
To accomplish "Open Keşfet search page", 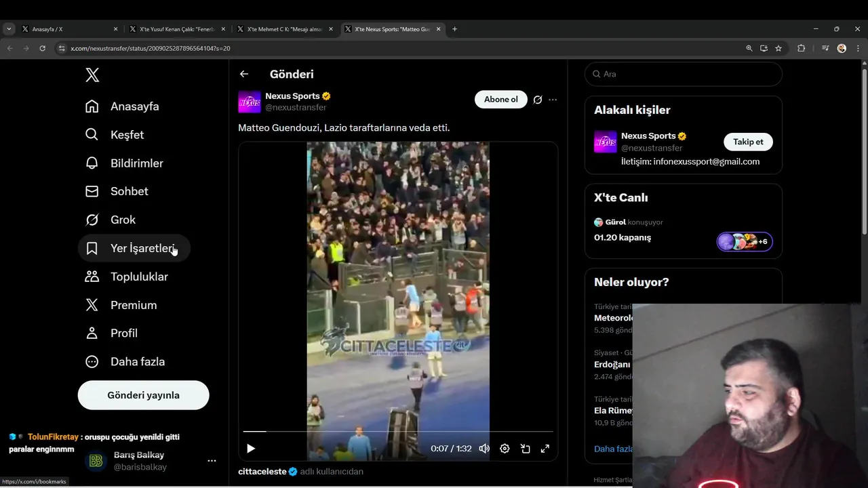I will [x=114, y=135].
